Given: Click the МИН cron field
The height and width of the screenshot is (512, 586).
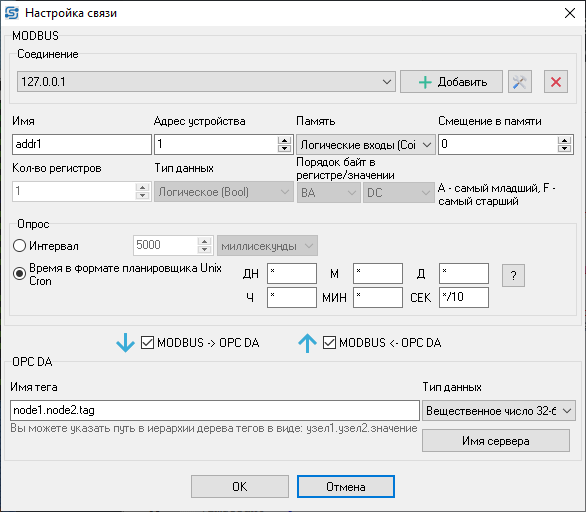Looking at the screenshot, I should pyautogui.click(x=378, y=297).
